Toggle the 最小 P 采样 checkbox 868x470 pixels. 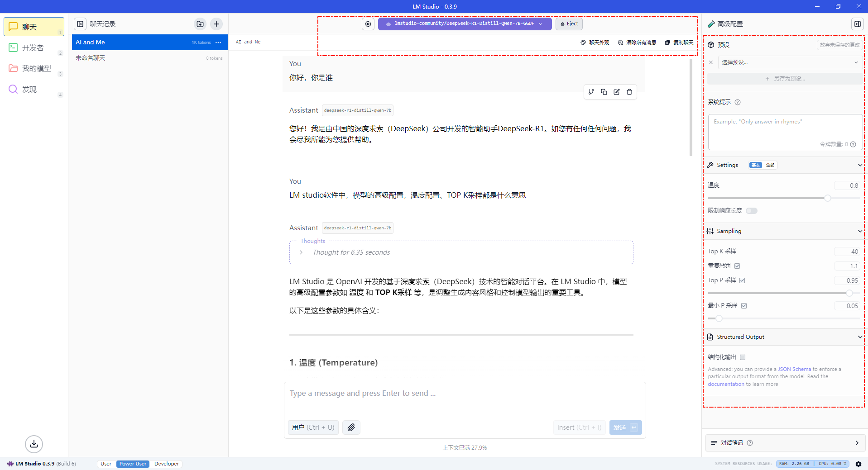tap(744, 306)
